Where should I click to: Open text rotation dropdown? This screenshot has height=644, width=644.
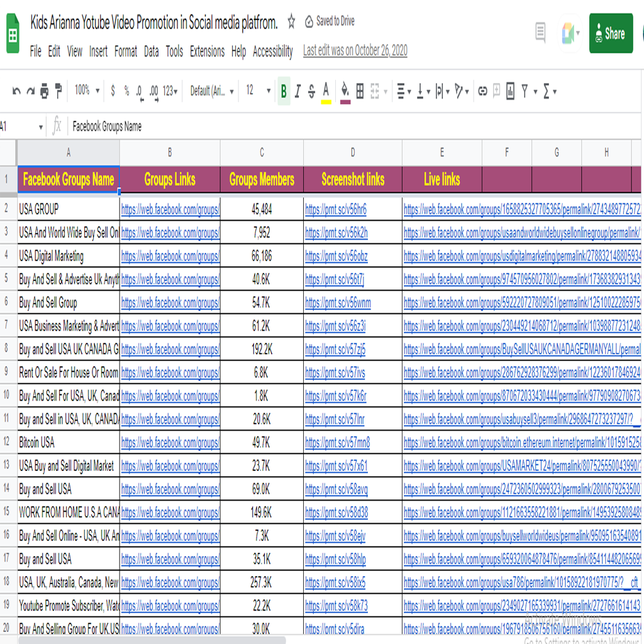[x=462, y=91]
